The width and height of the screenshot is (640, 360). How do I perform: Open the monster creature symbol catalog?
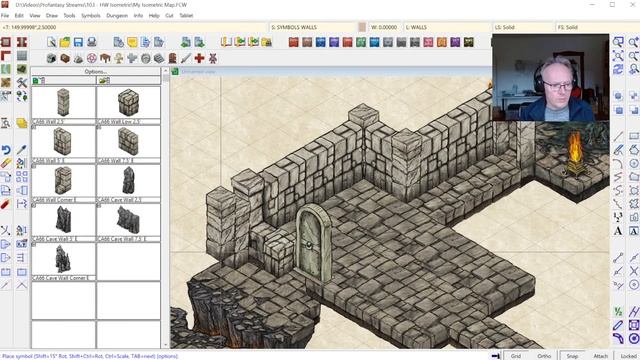213,58
